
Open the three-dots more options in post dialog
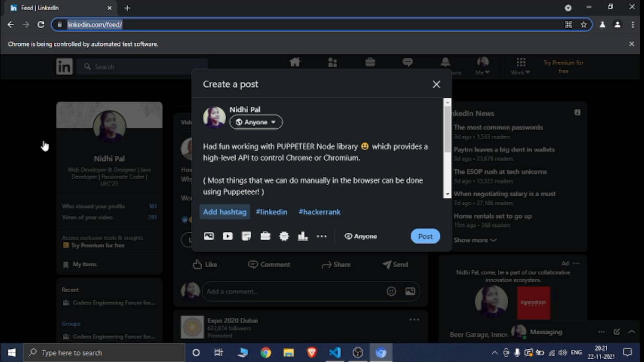pyautogui.click(x=322, y=237)
